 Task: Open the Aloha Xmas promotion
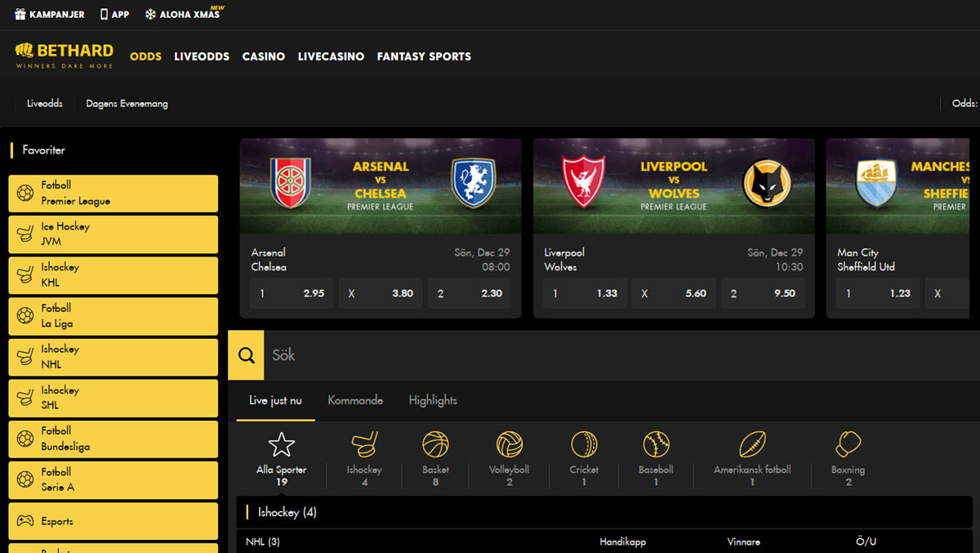pos(182,15)
